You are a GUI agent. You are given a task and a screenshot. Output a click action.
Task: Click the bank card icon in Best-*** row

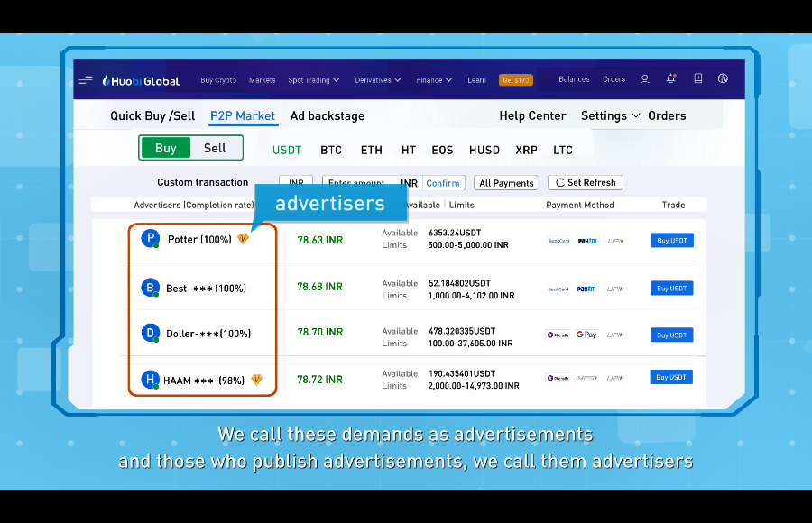click(558, 289)
